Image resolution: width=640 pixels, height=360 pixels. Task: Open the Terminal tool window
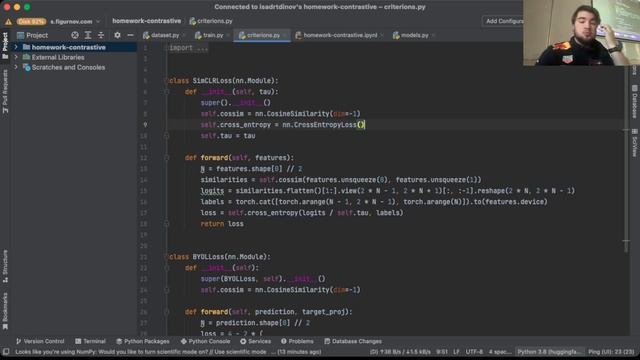pyautogui.click(x=90, y=341)
